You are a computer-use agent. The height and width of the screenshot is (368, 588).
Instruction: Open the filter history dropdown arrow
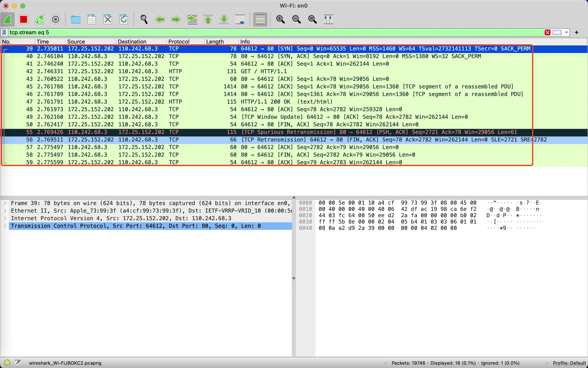pyautogui.click(x=566, y=32)
